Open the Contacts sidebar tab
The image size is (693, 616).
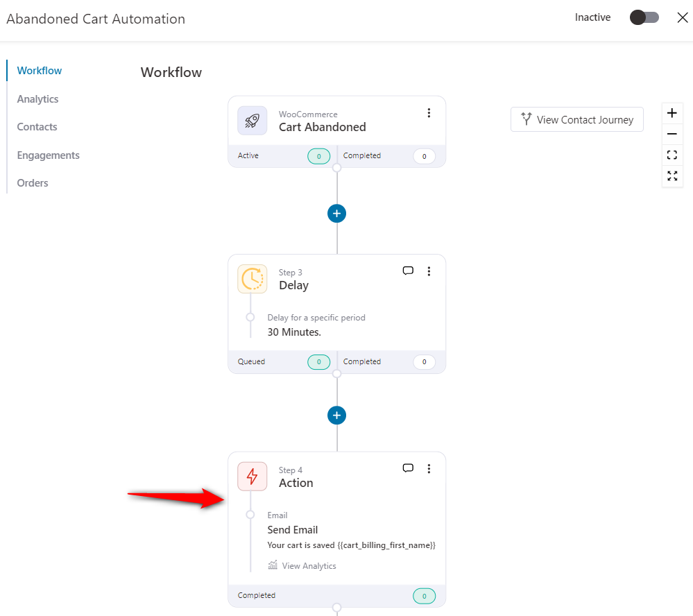click(x=37, y=127)
